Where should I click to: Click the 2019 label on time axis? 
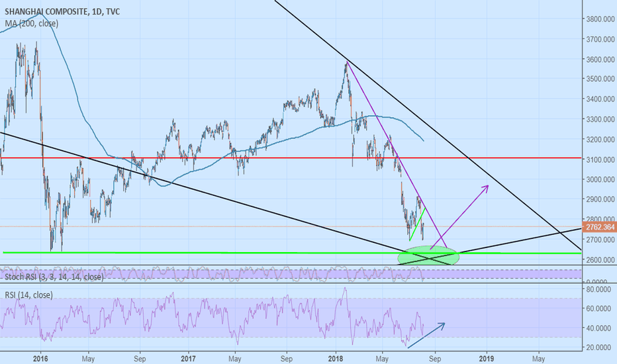click(x=487, y=359)
